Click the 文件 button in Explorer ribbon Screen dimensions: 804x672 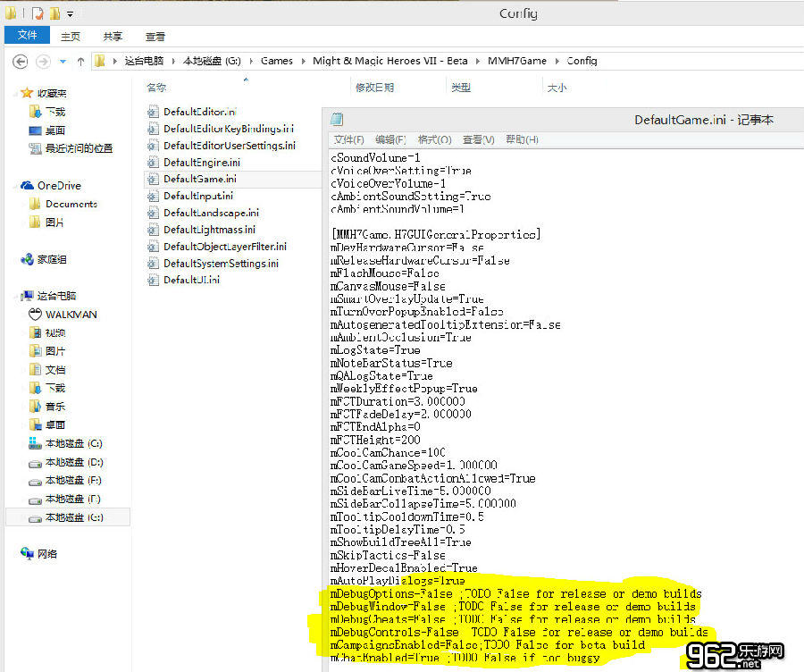28,36
